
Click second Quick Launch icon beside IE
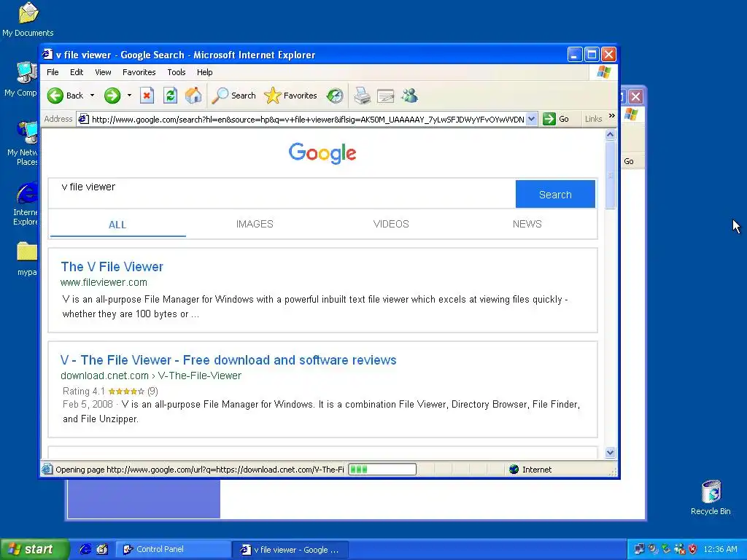click(102, 550)
